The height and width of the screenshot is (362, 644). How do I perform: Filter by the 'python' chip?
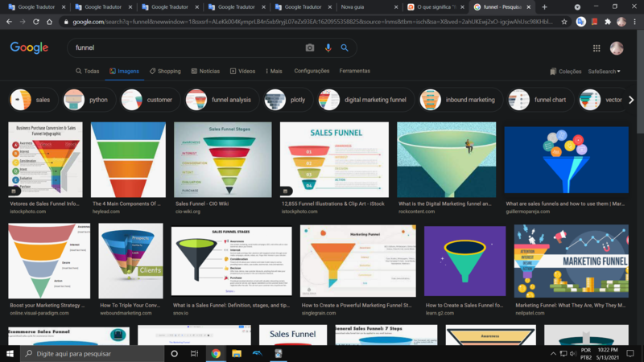(x=89, y=100)
